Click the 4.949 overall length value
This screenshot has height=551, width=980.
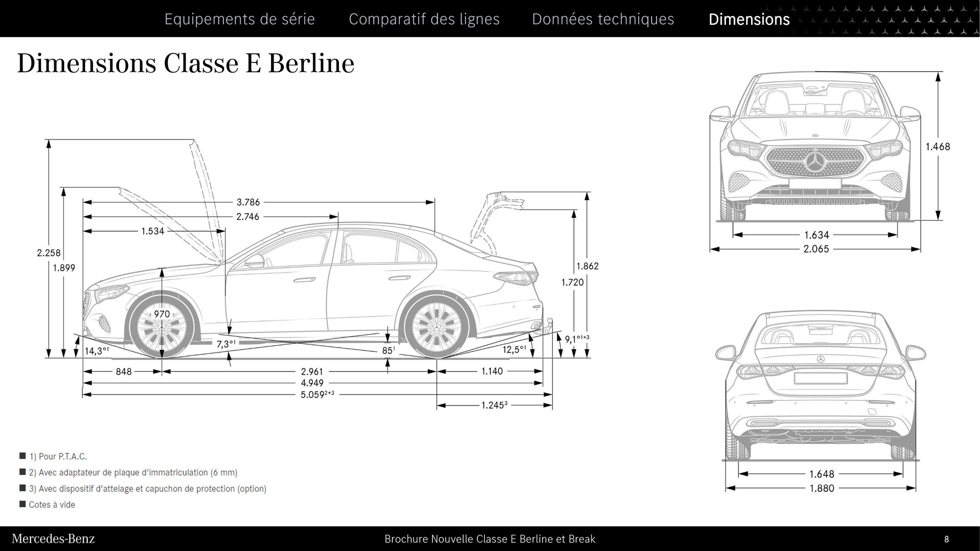(312, 383)
